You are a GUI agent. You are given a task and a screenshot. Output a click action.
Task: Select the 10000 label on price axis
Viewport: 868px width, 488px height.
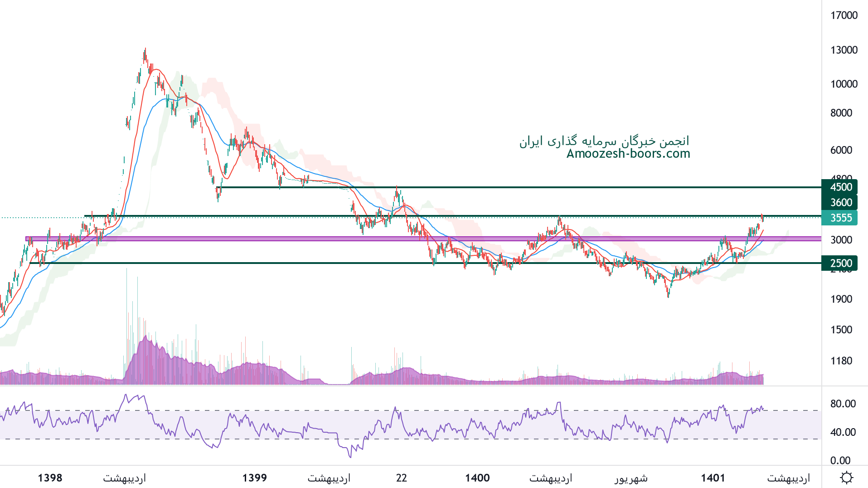[x=844, y=84]
